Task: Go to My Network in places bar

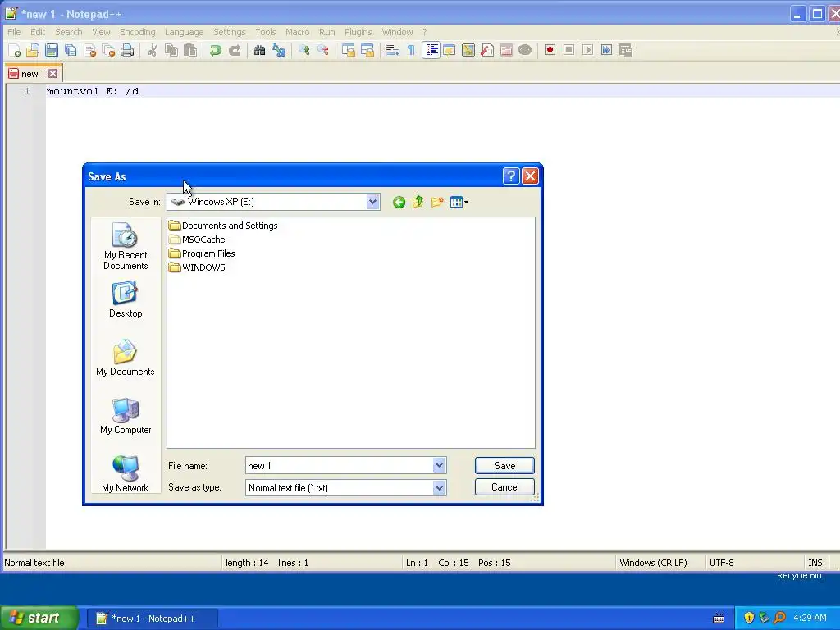Action: click(126, 474)
